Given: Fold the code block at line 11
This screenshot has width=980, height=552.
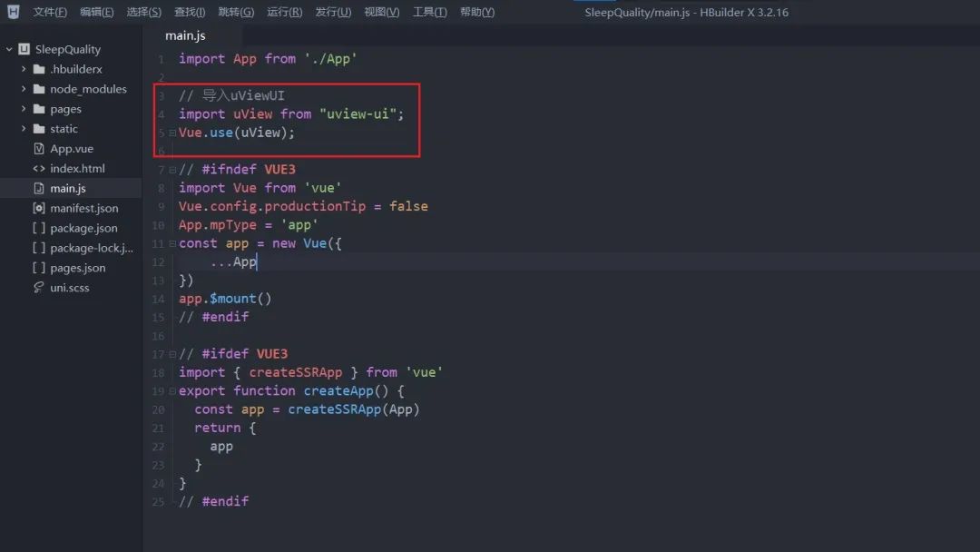Looking at the screenshot, I should [172, 243].
